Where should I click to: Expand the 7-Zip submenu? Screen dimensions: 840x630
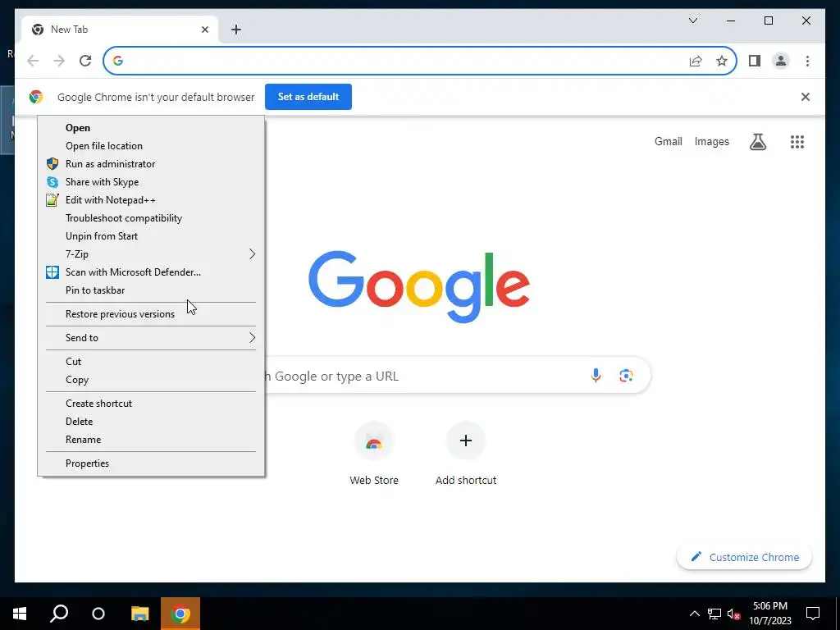pyautogui.click(x=151, y=254)
